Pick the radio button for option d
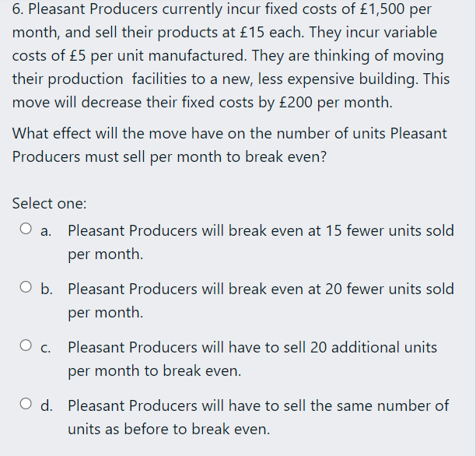The image size is (476, 456). [x=26, y=405]
